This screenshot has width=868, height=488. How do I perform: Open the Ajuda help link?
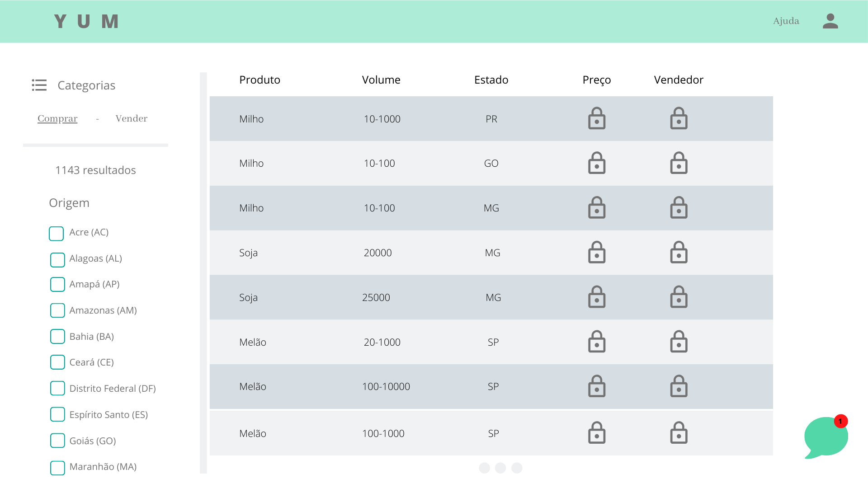tap(786, 21)
